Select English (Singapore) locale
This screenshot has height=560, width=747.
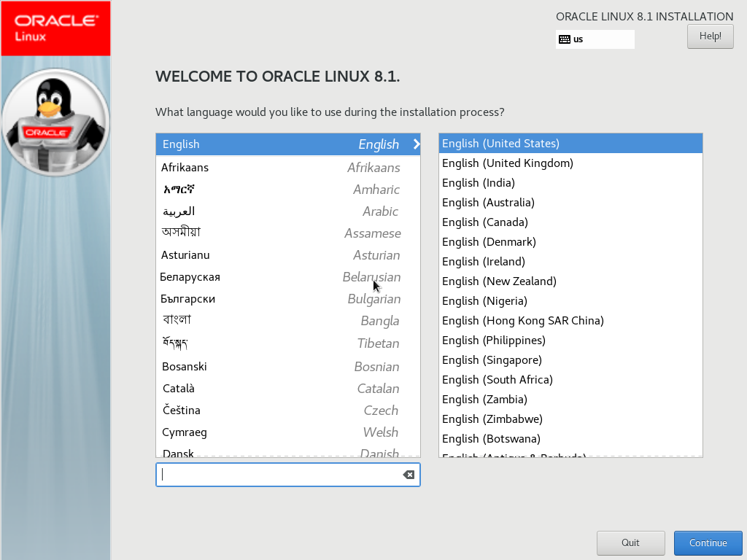click(x=570, y=360)
